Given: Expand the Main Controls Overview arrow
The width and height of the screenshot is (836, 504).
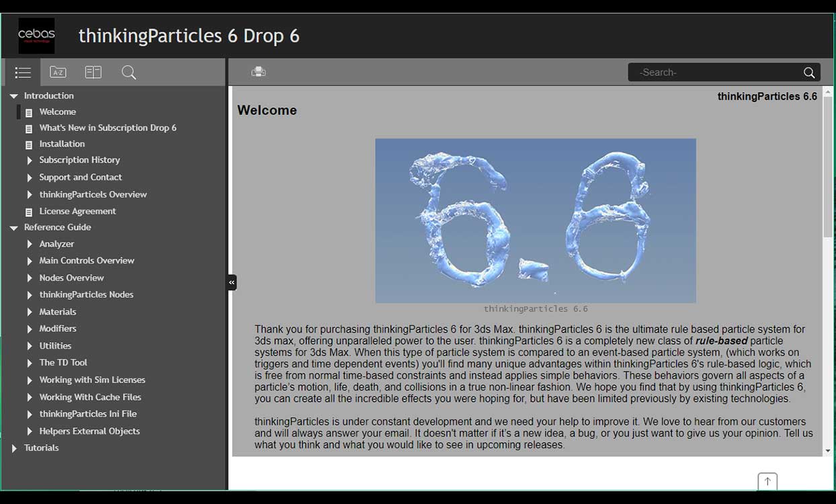Looking at the screenshot, I should coord(30,261).
